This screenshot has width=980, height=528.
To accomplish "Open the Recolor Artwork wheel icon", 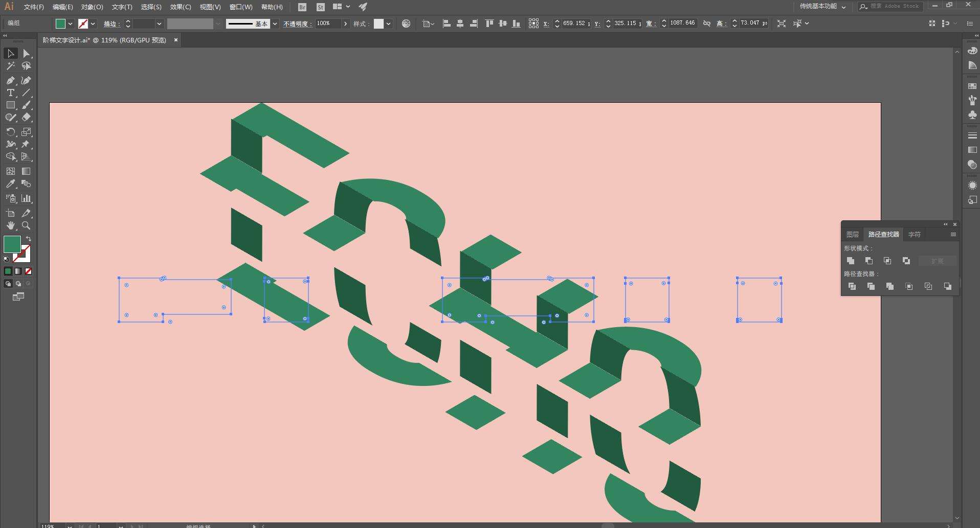I will [x=406, y=24].
